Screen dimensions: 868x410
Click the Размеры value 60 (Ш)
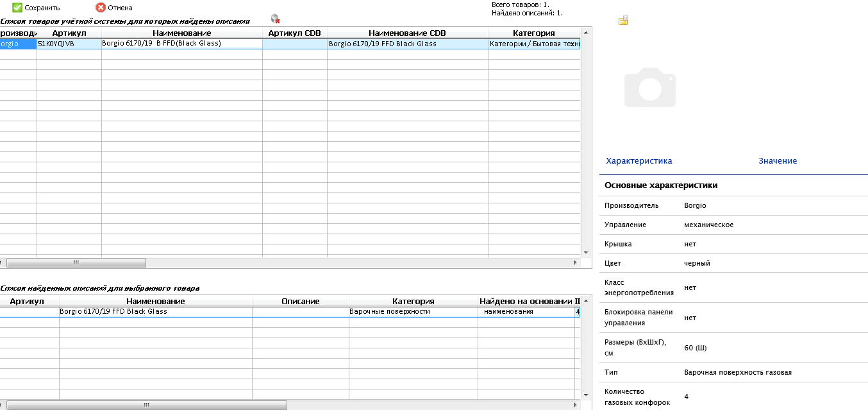point(696,348)
